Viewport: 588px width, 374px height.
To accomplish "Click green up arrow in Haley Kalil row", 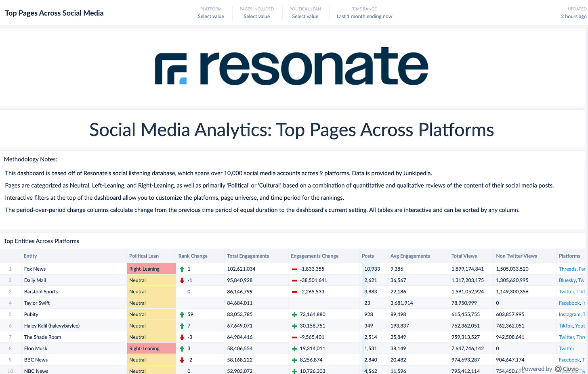I will tap(182, 326).
